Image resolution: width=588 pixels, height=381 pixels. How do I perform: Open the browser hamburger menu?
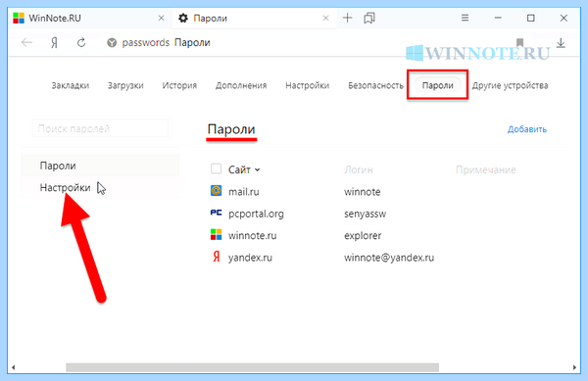(x=465, y=18)
